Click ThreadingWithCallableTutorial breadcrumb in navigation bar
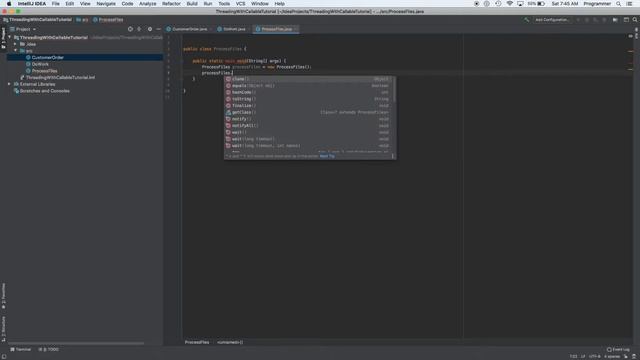The height and width of the screenshot is (360, 640). (37, 20)
